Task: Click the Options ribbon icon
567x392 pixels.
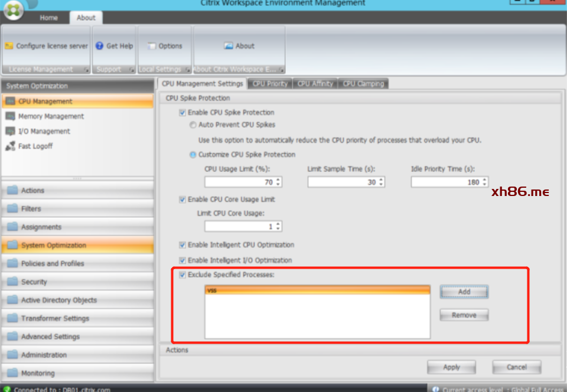Action: coord(152,46)
